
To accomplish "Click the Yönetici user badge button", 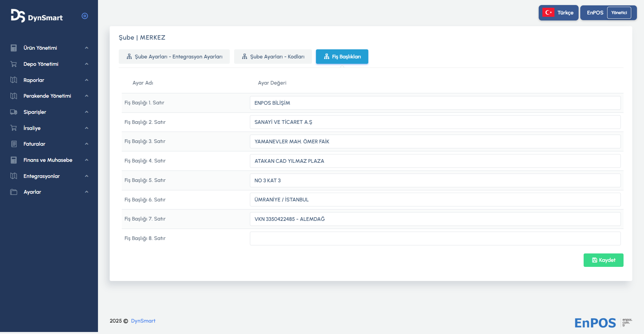I will tap(619, 13).
